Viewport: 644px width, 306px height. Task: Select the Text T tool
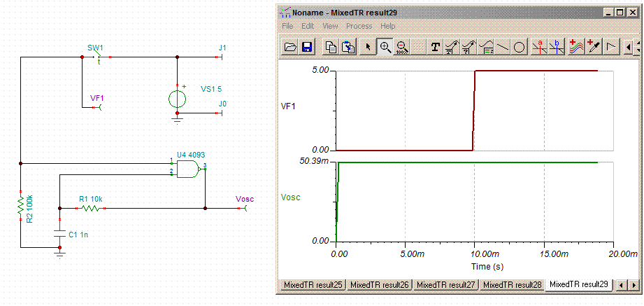435,48
